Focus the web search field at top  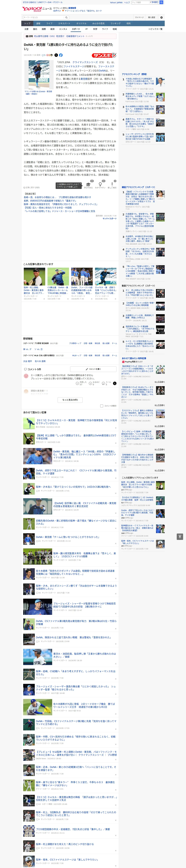(140, 2)
